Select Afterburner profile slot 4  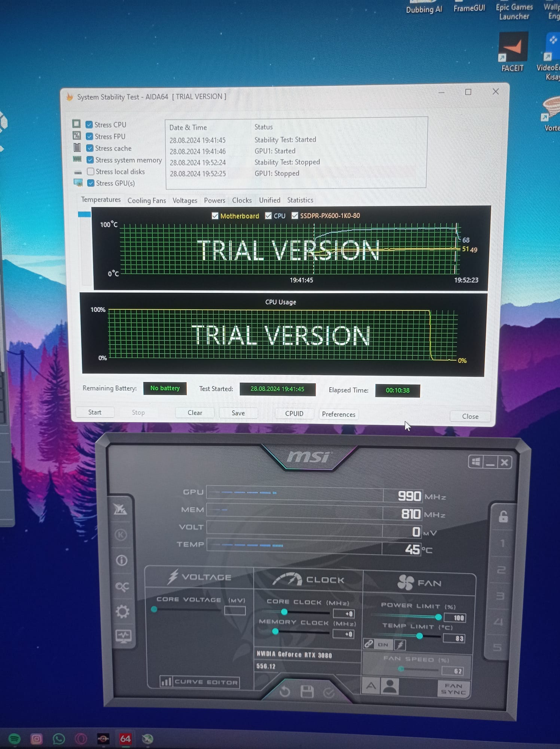pos(498,622)
